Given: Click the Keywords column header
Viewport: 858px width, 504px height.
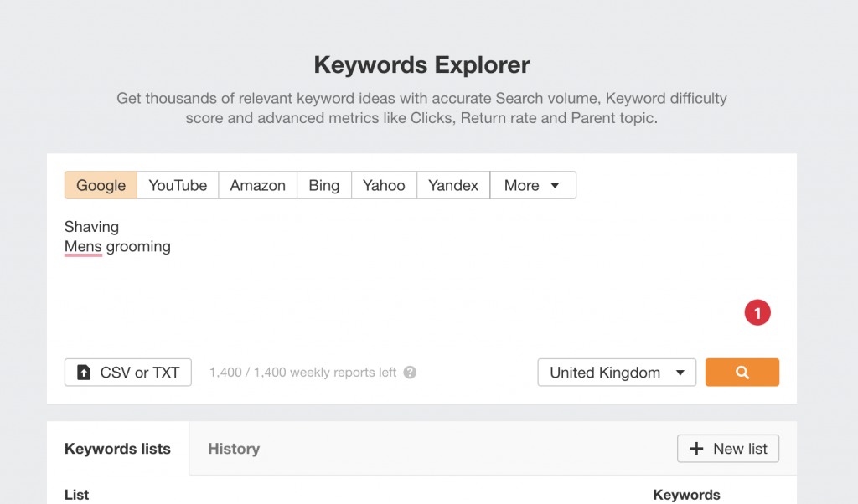Looking at the screenshot, I should click(x=686, y=495).
